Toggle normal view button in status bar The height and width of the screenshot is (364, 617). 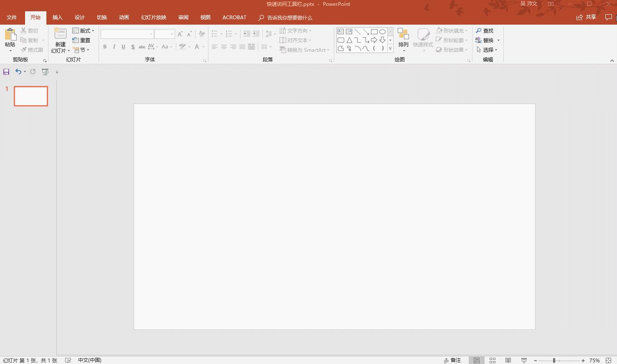click(x=477, y=360)
